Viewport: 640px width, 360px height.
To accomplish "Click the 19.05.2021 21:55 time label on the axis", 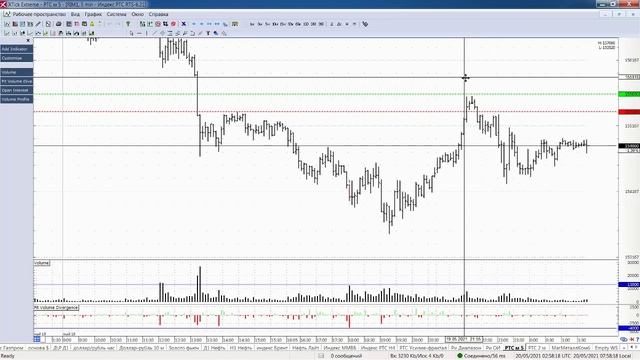I will [x=464, y=339].
